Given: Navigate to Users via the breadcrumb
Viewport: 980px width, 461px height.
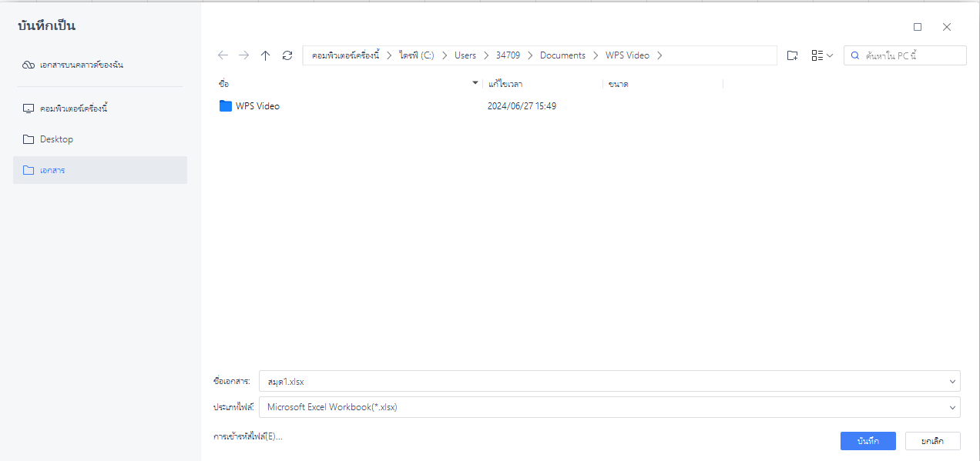Looking at the screenshot, I should point(465,55).
